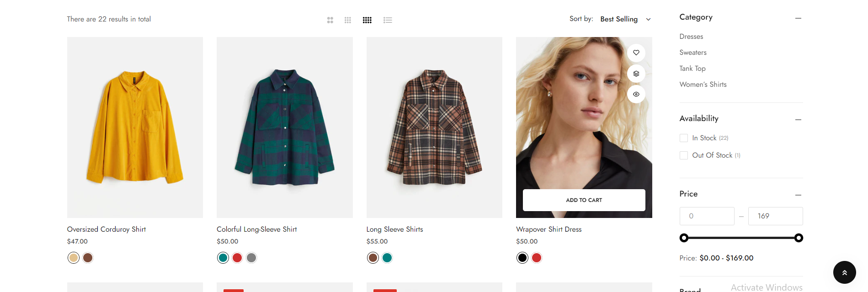The image size is (868, 292).
Task: Collapse the Category filter section
Action: [798, 18]
